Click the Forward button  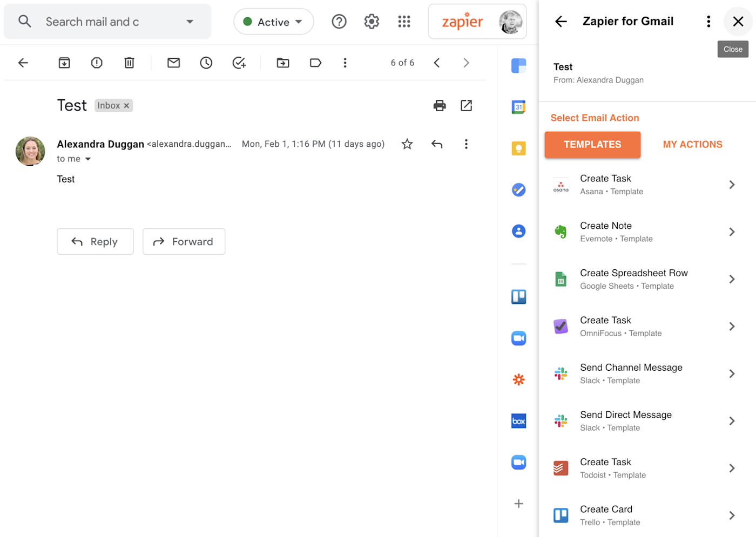(184, 241)
